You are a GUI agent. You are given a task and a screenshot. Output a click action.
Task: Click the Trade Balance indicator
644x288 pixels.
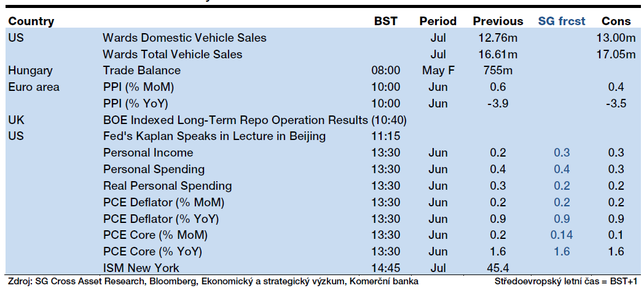141,71
